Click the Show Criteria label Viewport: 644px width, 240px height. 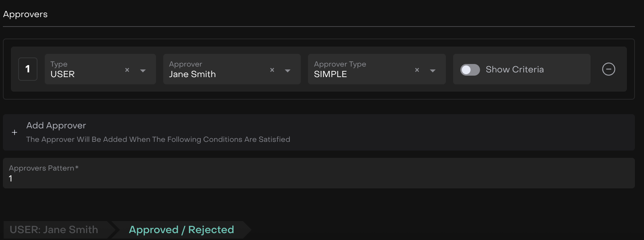(515, 69)
